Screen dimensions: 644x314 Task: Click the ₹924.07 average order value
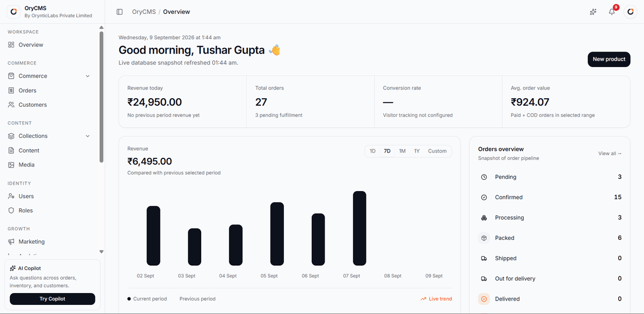[530, 102]
